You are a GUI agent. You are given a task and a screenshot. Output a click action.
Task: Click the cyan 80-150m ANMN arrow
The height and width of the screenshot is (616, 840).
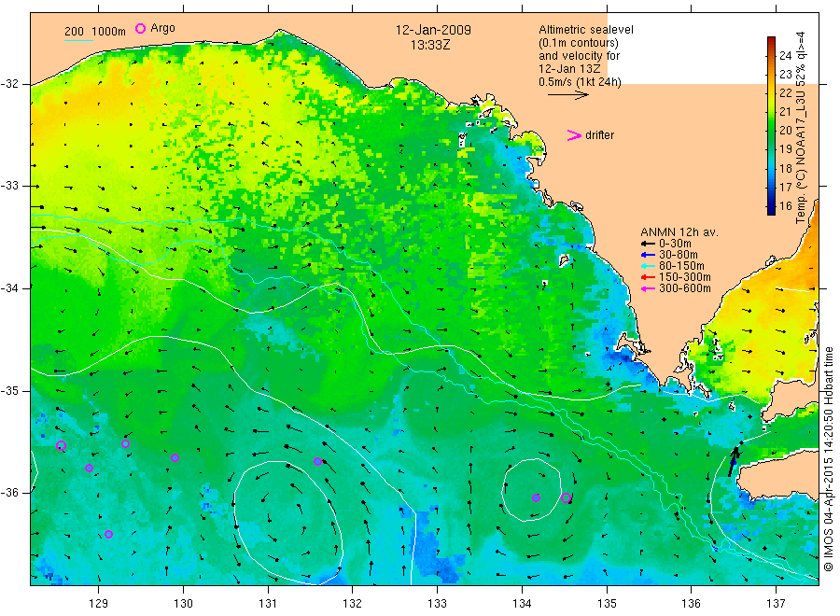(x=649, y=266)
